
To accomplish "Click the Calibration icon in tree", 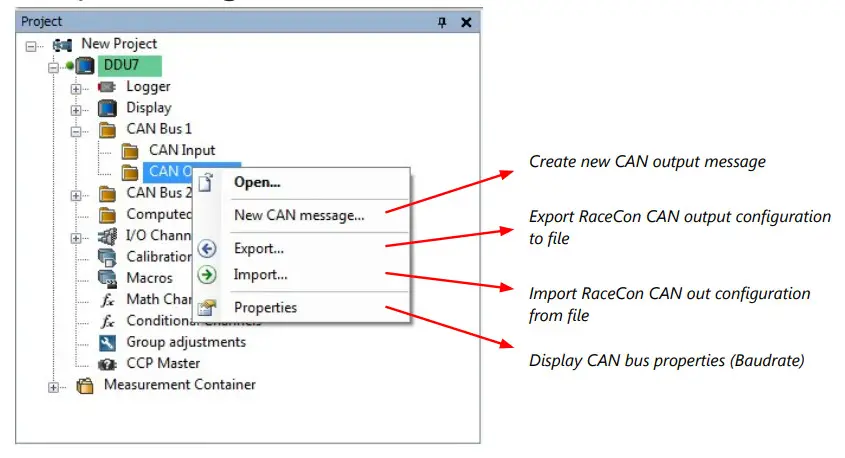I will pos(107,258).
